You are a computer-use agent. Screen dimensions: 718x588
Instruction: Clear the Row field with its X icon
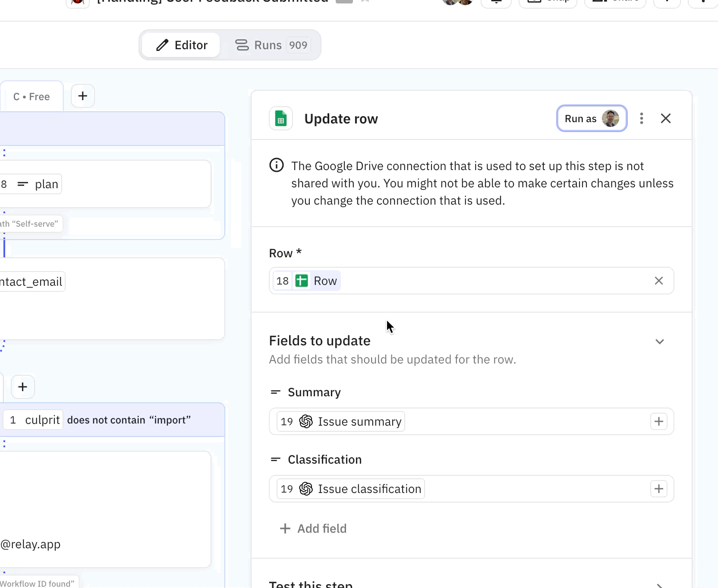point(658,281)
